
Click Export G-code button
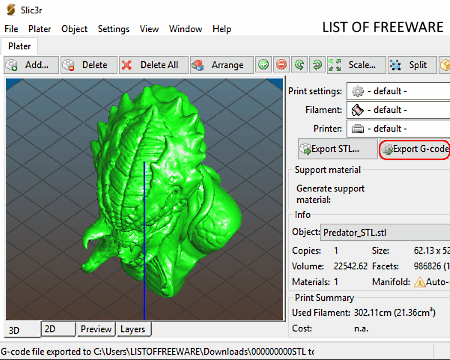pos(415,149)
